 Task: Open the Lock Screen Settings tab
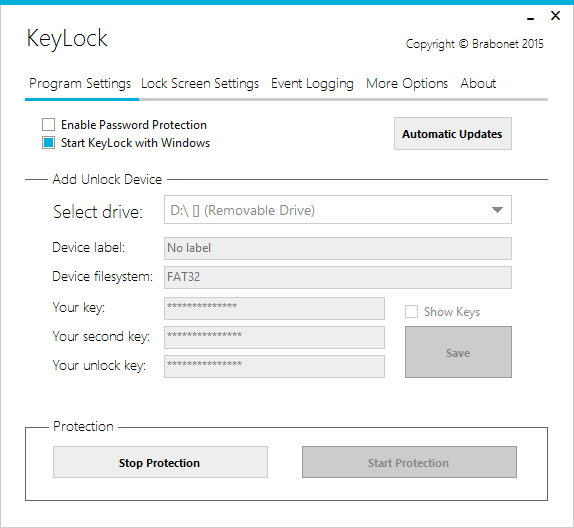point(200,84)
